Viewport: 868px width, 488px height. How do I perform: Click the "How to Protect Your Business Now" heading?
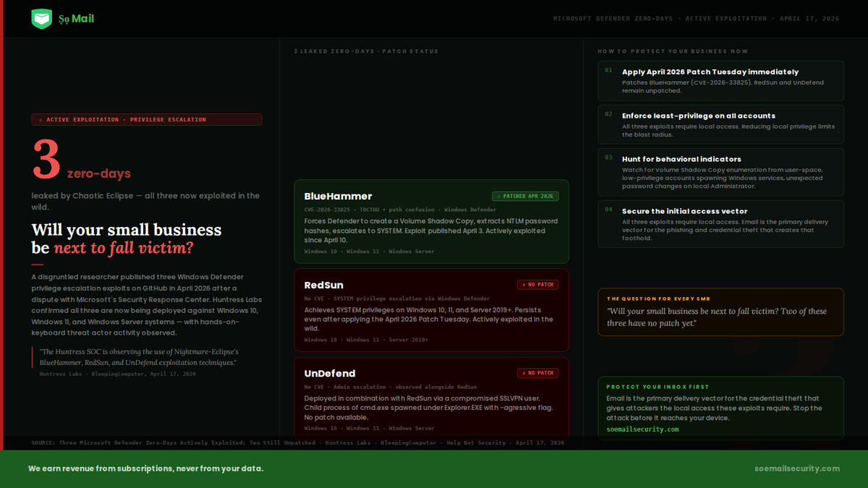click(x=673, y=51)
